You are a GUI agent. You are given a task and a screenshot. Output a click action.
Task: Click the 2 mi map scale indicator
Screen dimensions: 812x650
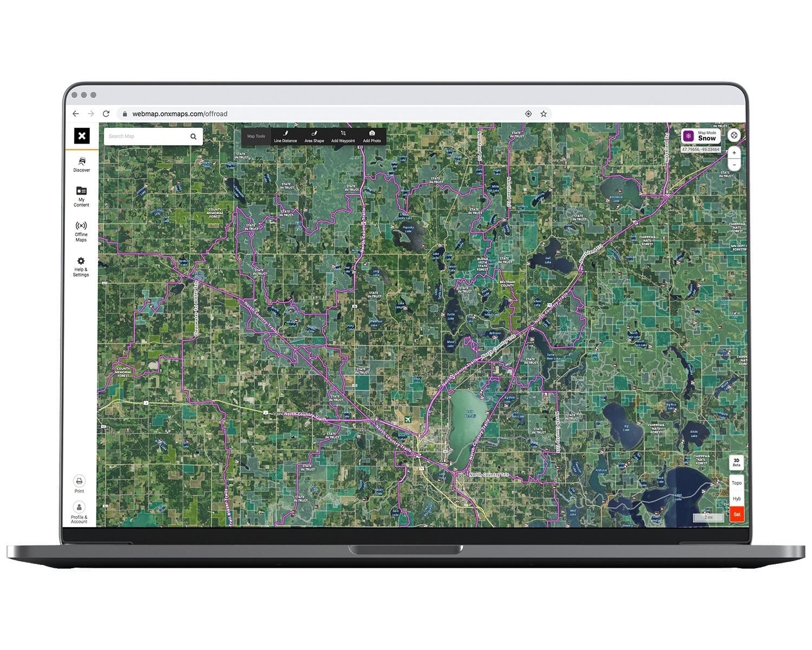point(709,517)
